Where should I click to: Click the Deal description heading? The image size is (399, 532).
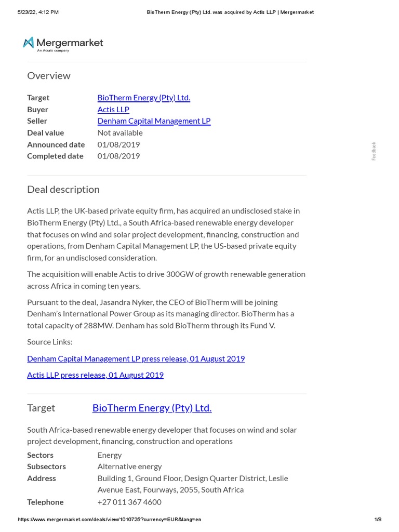point(63,189)
